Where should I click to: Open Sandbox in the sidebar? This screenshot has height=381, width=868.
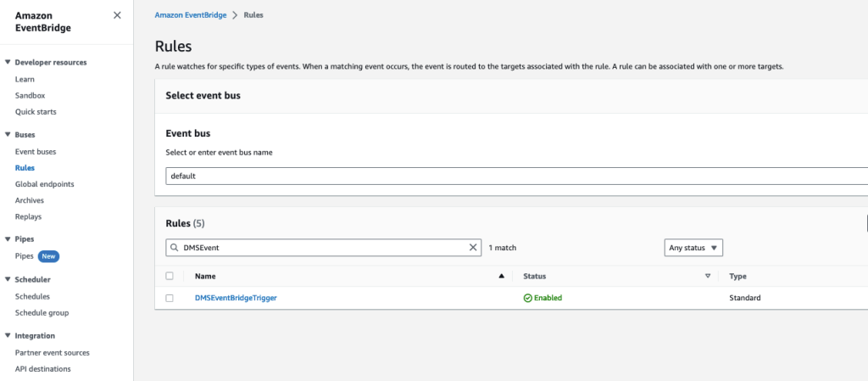coord(30,95)
